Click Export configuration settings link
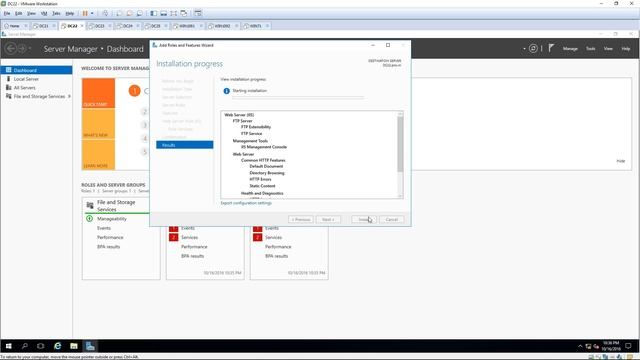This screenshot has width=640, height=360. pos(246,203)
